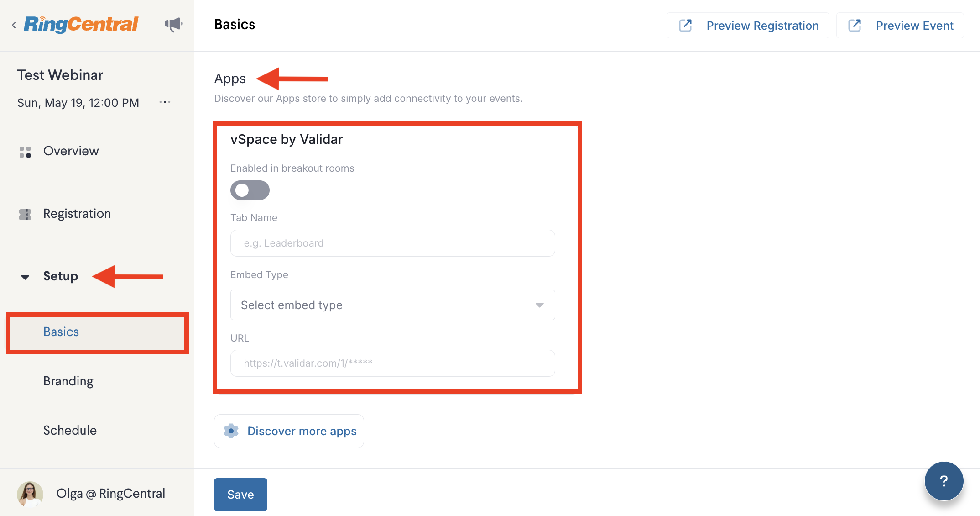Open the Schedule menu item

[x=70, y=430]
